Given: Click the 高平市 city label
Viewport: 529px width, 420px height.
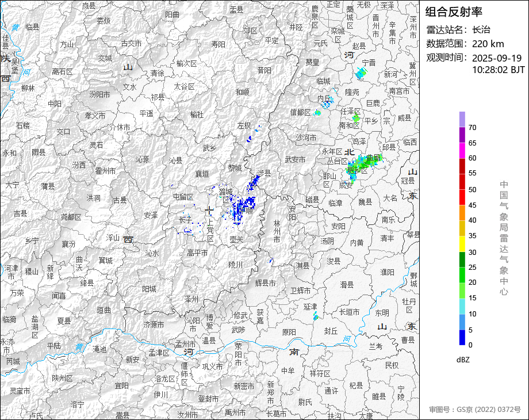Looking at the screenshot, I should (197, 253).
